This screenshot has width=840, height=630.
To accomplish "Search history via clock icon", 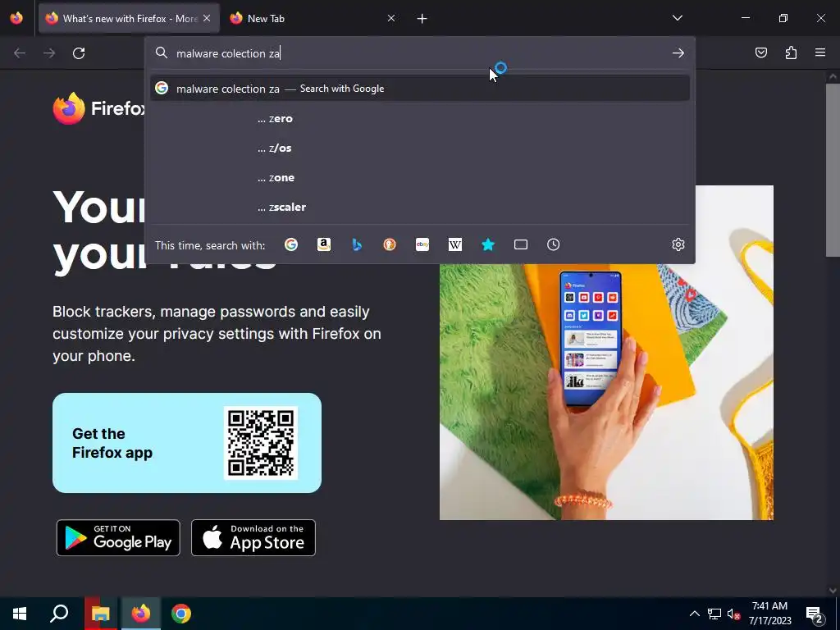I will pyautogui.click(x=554, y=244).
